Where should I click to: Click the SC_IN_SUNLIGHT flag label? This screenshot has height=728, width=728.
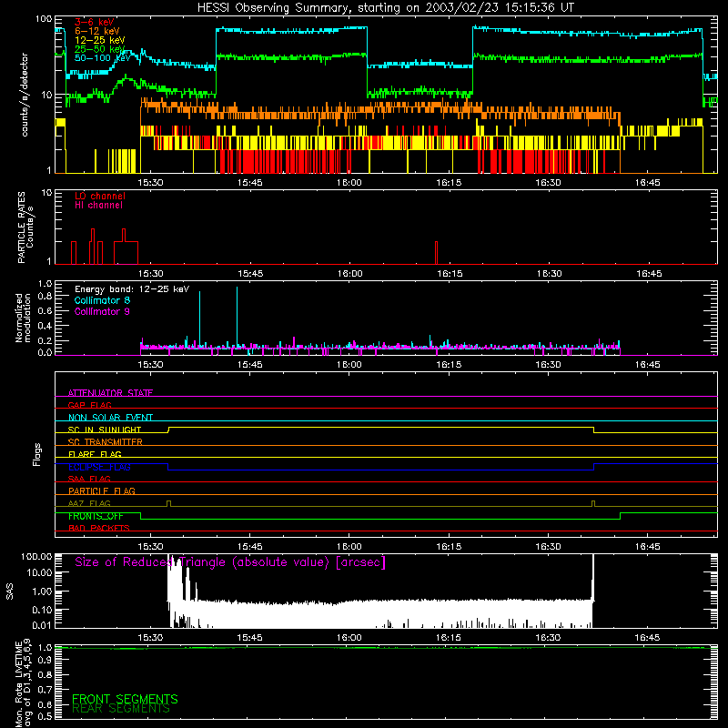click(105, 430)
